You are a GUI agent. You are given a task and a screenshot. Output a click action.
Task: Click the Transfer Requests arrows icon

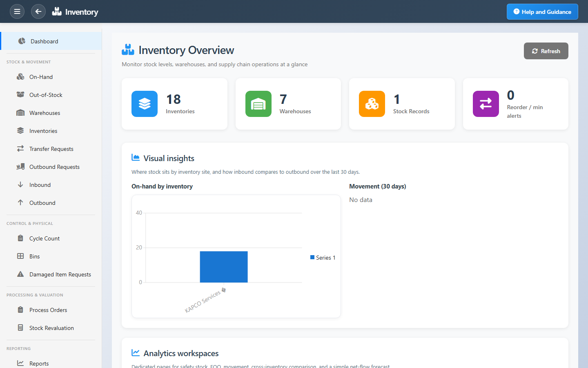click(20, 148)
